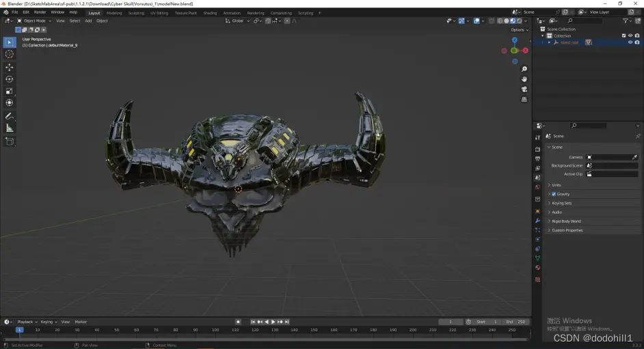Select the Measure tool
The height and width of the screenshot is (349, 644).
pyautogui.click(x=10, y=128)
